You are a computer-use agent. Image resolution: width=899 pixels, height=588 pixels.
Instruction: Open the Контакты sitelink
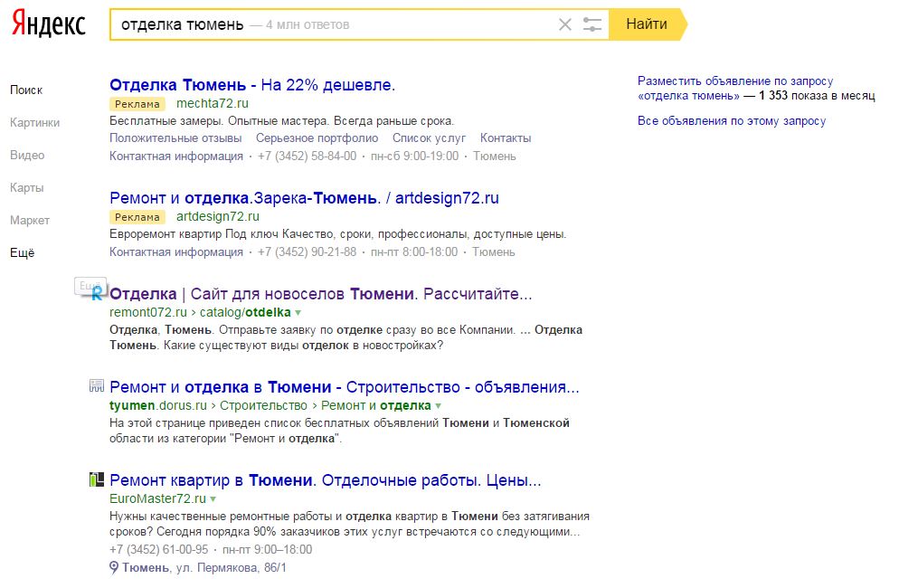(x=506, y=138)
